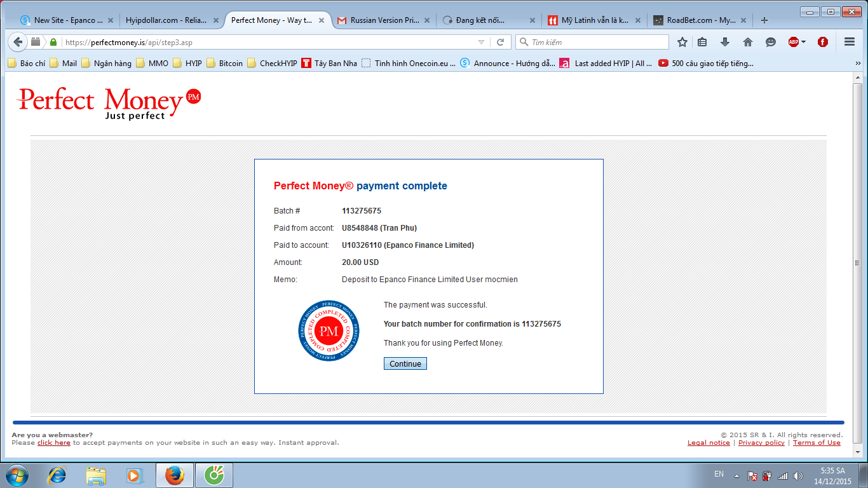
Task: Open a new tab with plus button
Action: pos(764,20)
